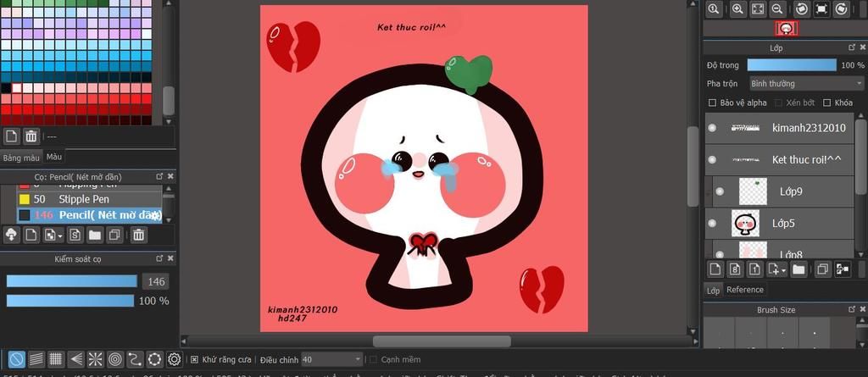Delete the selected brush
Viewport: 868px width, 377px height.
pos(138,235)
